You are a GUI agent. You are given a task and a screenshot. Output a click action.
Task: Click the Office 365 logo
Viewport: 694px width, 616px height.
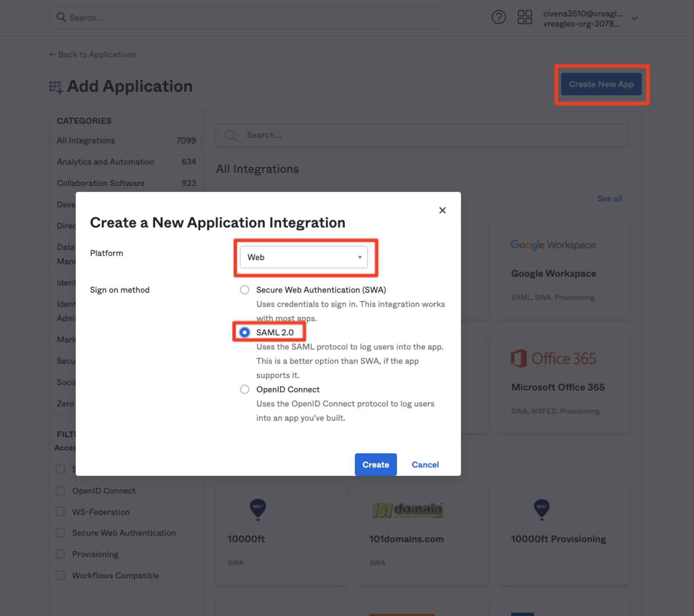[x=553, y=358]
